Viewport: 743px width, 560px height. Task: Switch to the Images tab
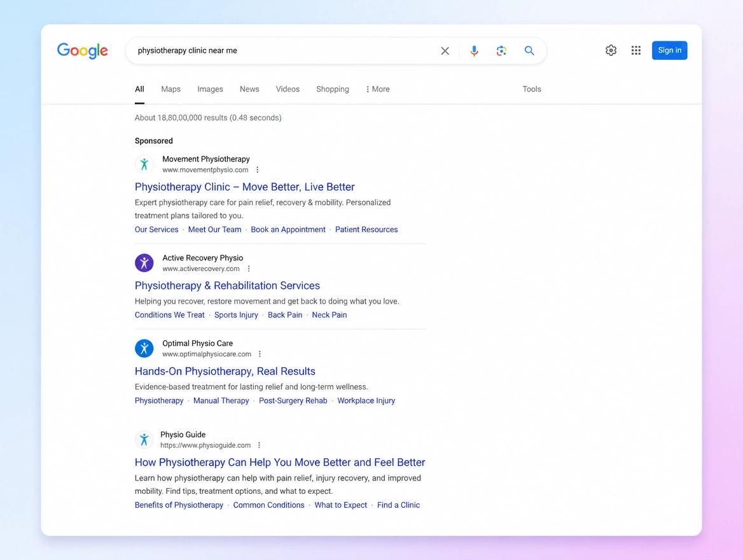[x=210, y=89]
